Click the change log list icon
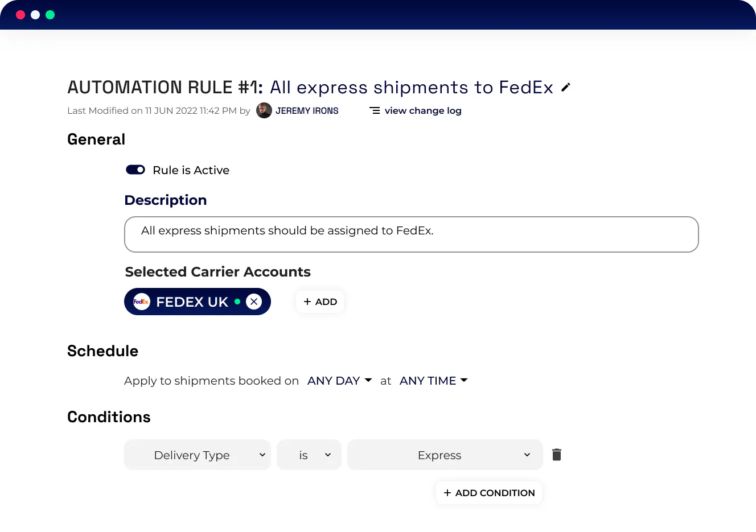The height and width of the screenshot is (532, 756). [375, 110]
